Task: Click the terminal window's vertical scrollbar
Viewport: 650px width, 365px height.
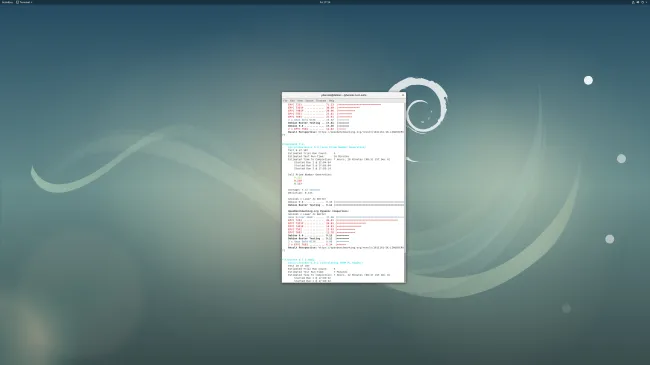Action: [x=405, y=192]
